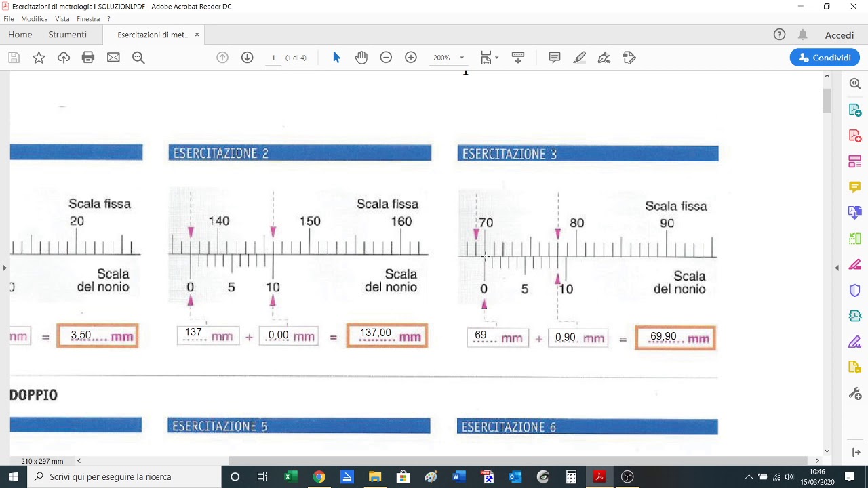Click the Accedi sign-in link

pyautogui.click(x=840, y=35)
